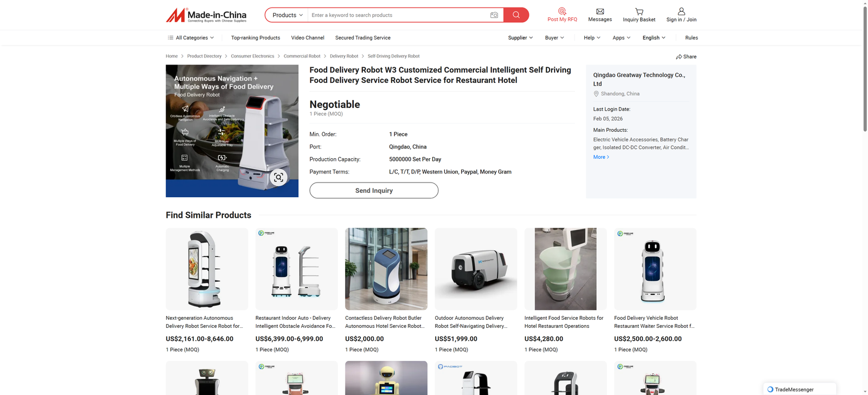The height and width of the screenshot is (395, 868).
Task: Expand the All Categories menu
Action: (190, 38)
